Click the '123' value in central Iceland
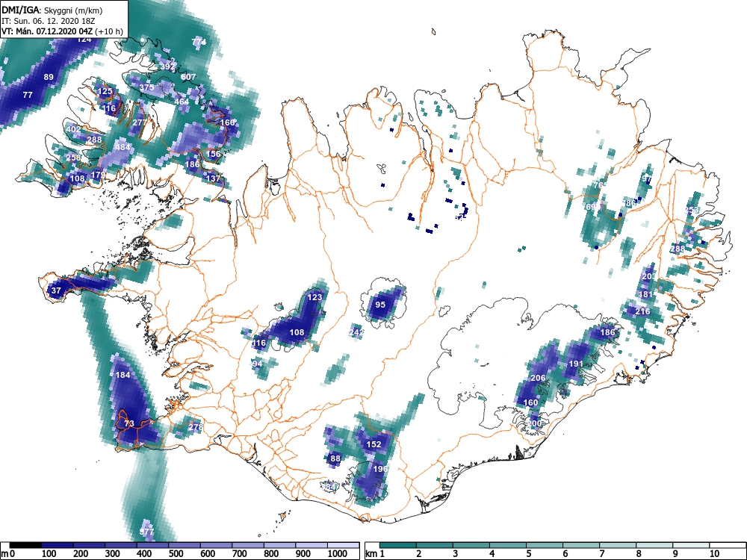This screenshot has height=560, width=747. 314,297
